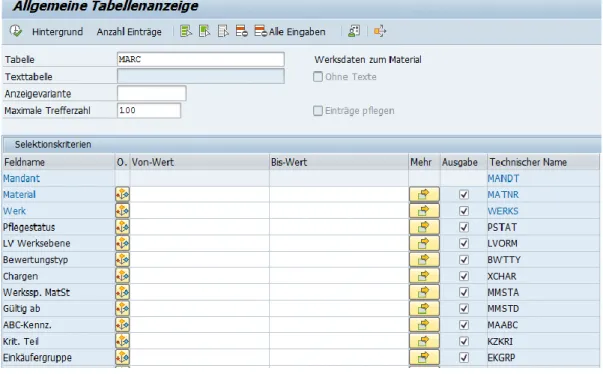603x374 pixels.
Task: Click the Hintergrund toolbar item
Action: [57, 32]
